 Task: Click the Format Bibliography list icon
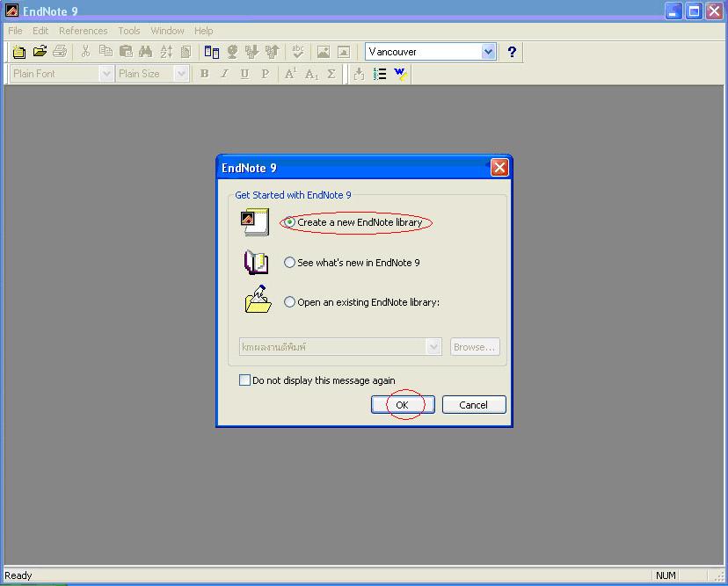[380, 74]
